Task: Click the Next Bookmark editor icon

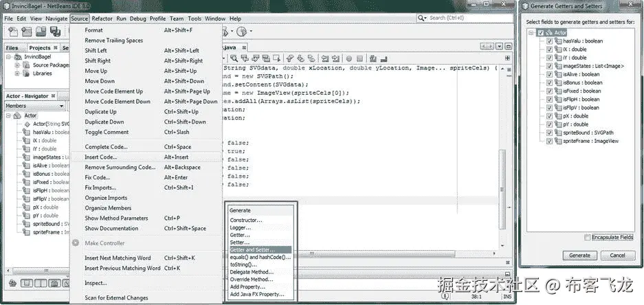Action: pyautogui.click(x=300, y=58)
